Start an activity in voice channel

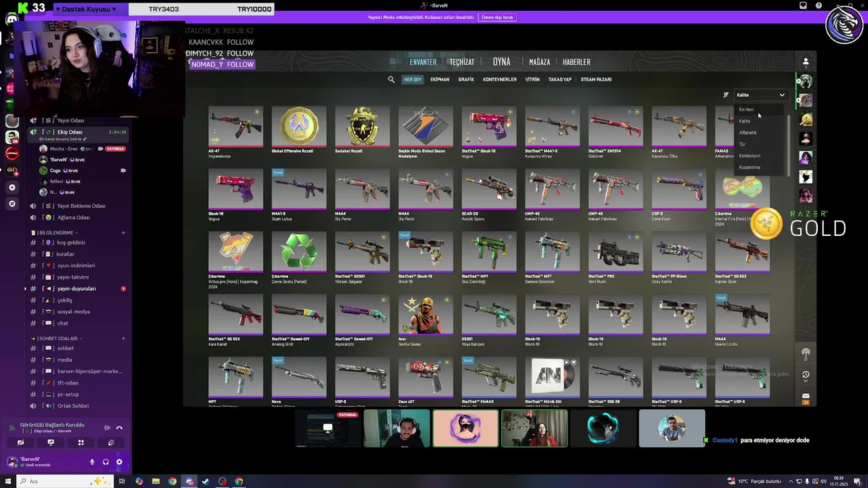pyautogui.click(x=81, y=443)
